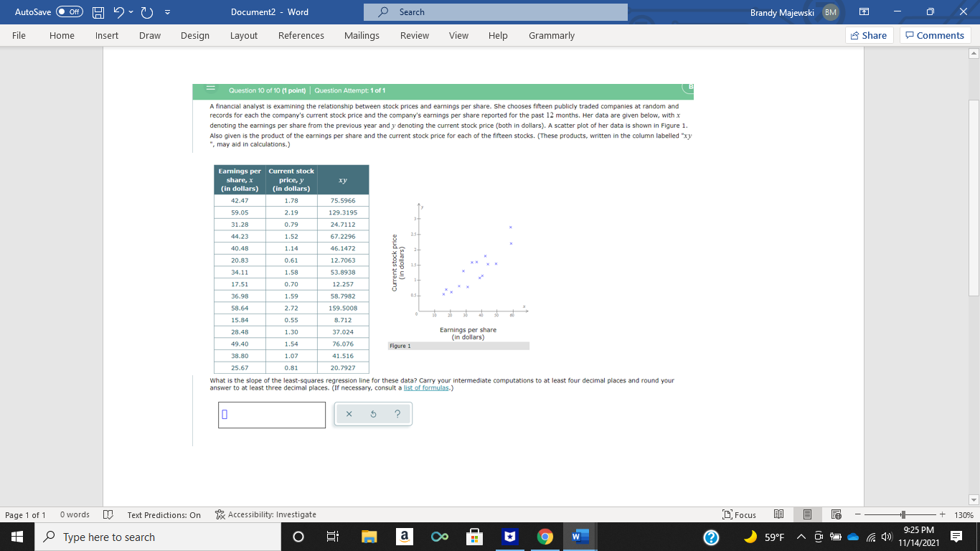Click the vertical scrollbar thumb
This screenshot has width=980, height=551.
pos(974,197)
